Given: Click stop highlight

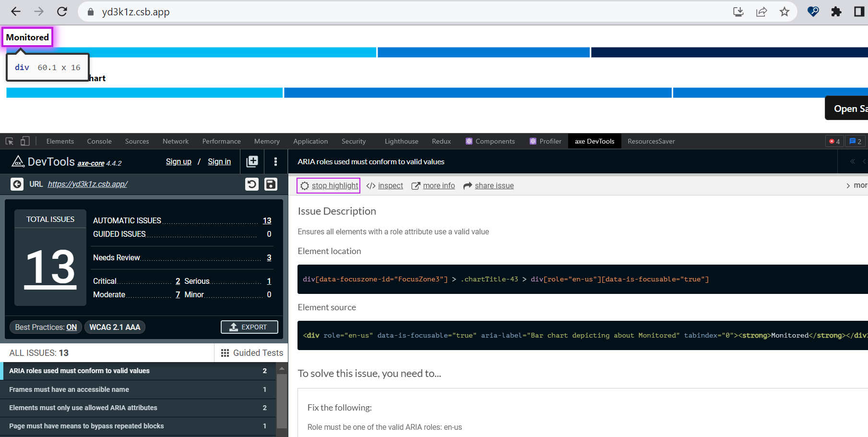Looking at the screenshot, I should 329,186.
